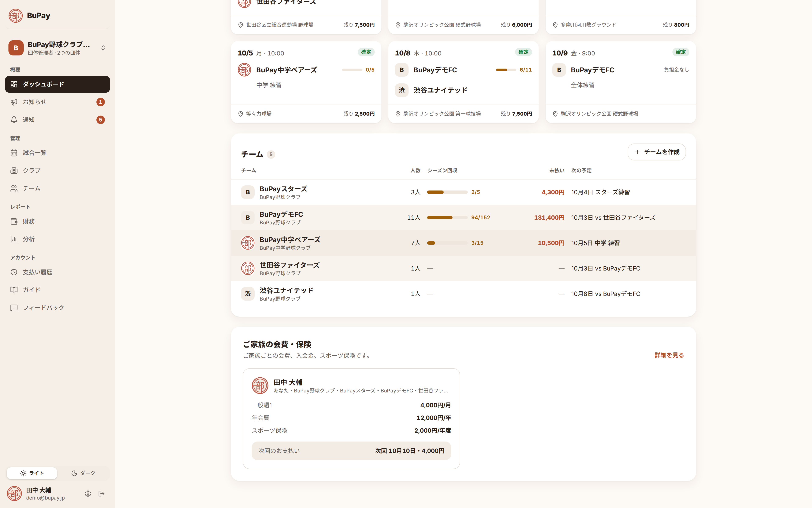Click the ガイド book icon

click(x=14, y=290)
